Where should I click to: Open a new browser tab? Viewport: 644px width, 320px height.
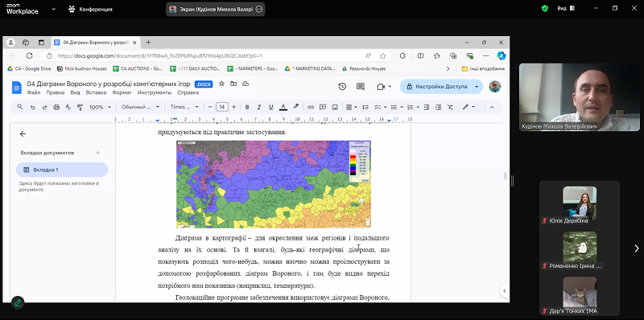[148, 43]
